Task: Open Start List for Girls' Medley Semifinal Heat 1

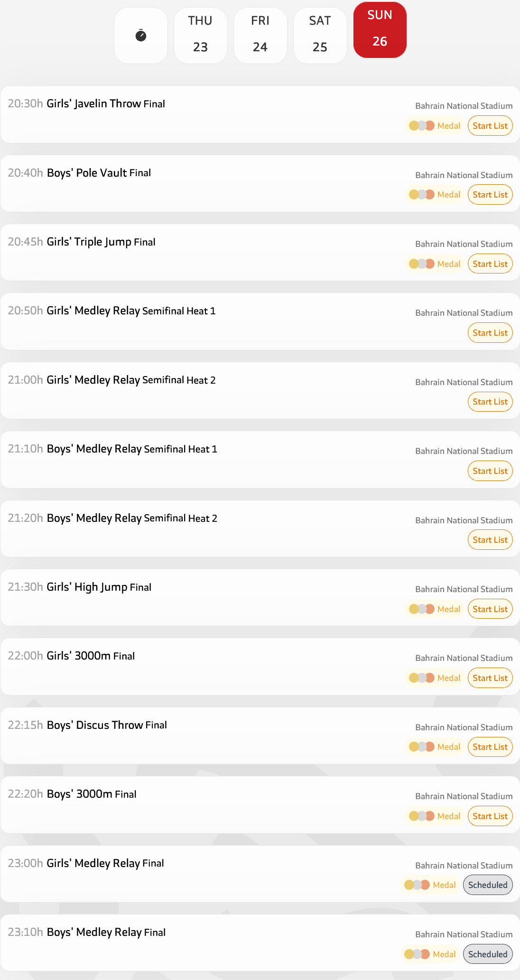Action: (x=490, y=333)
